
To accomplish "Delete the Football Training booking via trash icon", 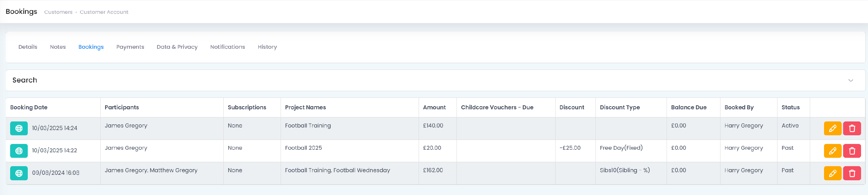I will tap(852, 128).
